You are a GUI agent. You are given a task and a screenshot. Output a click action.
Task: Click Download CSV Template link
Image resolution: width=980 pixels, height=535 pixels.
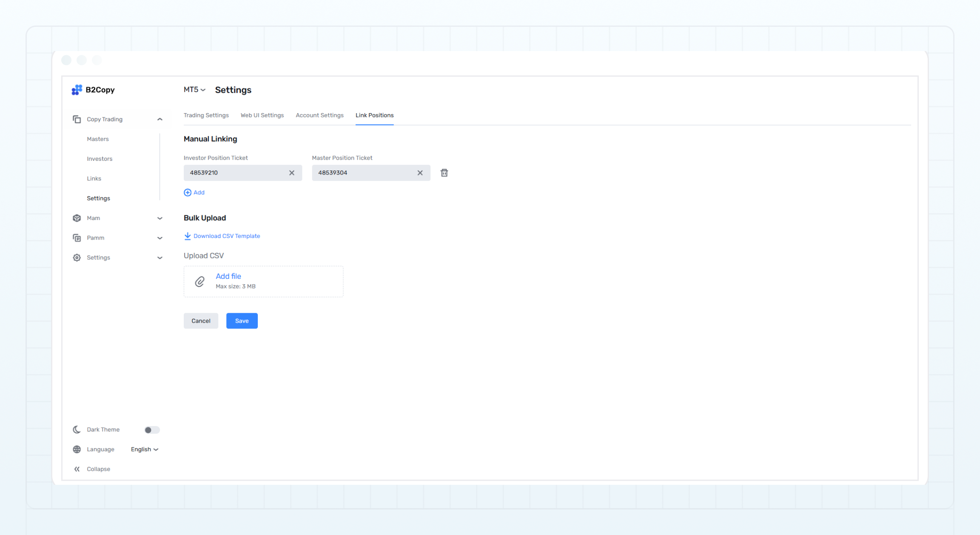pyautogui.click(x=227, y=236)
